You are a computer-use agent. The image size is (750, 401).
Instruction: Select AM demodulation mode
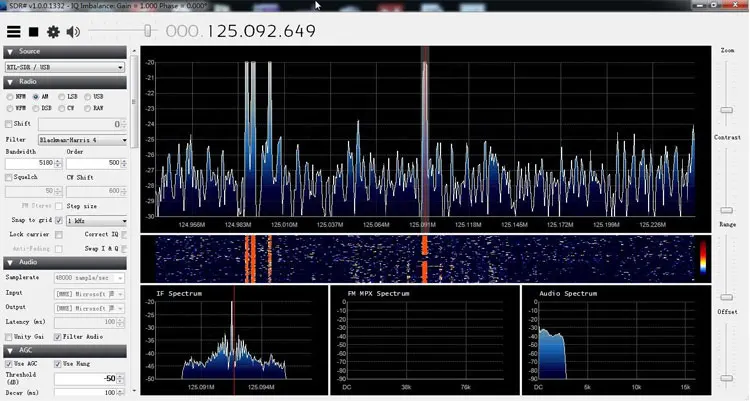36,97
